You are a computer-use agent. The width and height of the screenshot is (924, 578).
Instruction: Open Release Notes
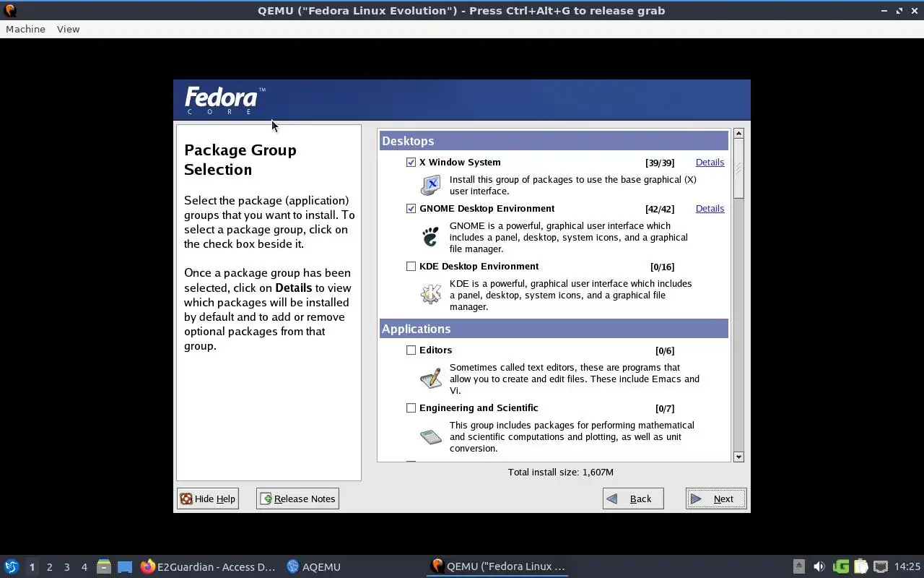297,499
